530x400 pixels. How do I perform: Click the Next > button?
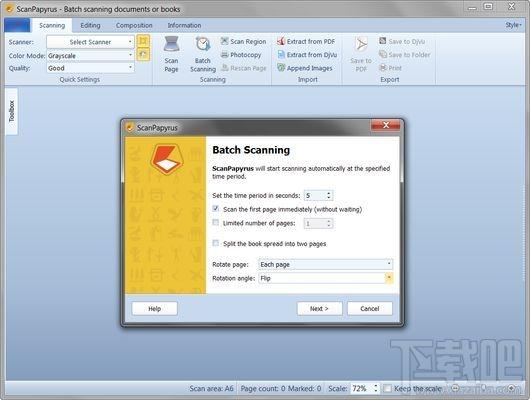[x=319, y=308]
